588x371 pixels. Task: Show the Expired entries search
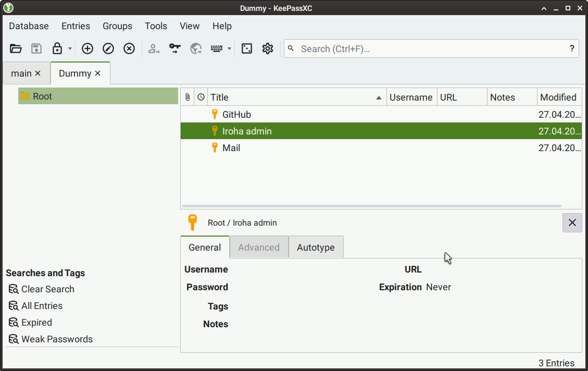[x=36, y=323]
